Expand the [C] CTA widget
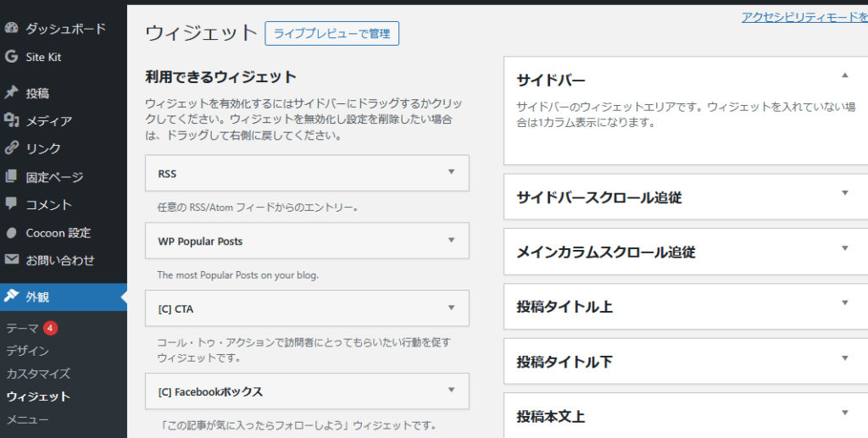This screenshot has width=868, height=438. click(x=451, y=308)
